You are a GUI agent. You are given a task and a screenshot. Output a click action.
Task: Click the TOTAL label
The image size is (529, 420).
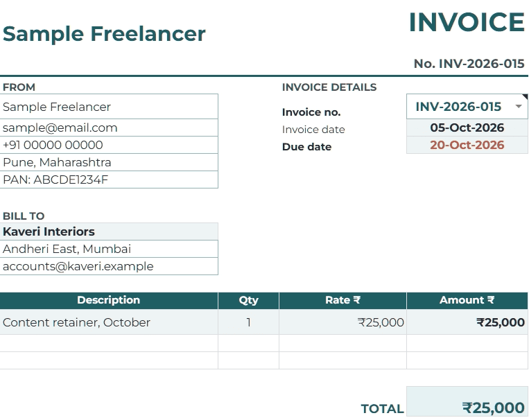click(383, 408)
